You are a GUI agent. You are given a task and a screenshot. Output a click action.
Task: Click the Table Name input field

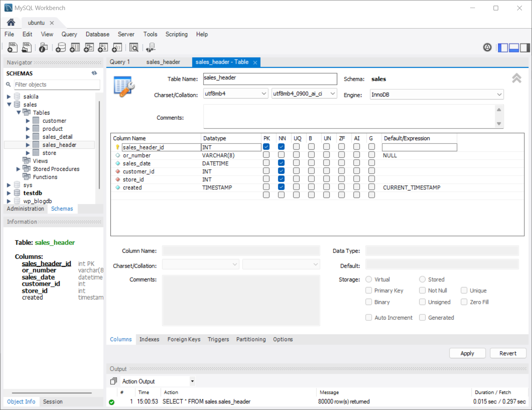coord(270,79)
